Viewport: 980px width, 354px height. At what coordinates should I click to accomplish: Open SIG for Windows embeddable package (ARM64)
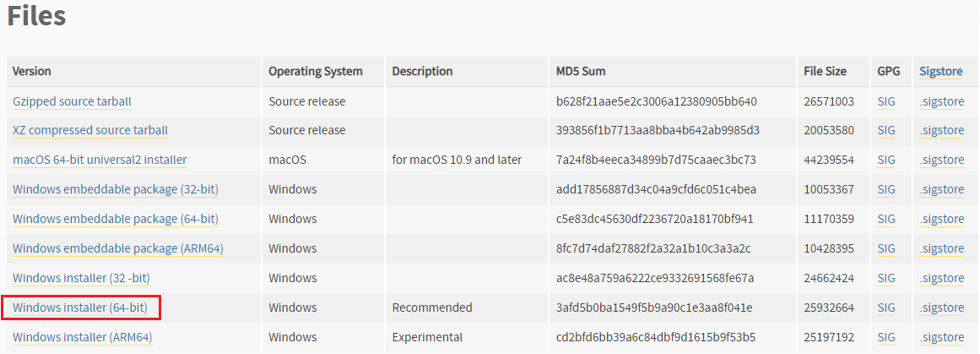point(886,248)
